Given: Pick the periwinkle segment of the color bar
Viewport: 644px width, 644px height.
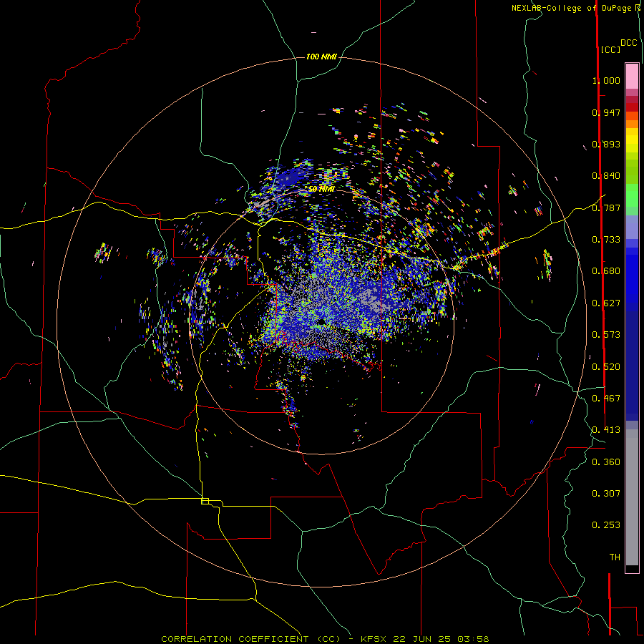Looking at the screenshot, I should pos(632,227).
